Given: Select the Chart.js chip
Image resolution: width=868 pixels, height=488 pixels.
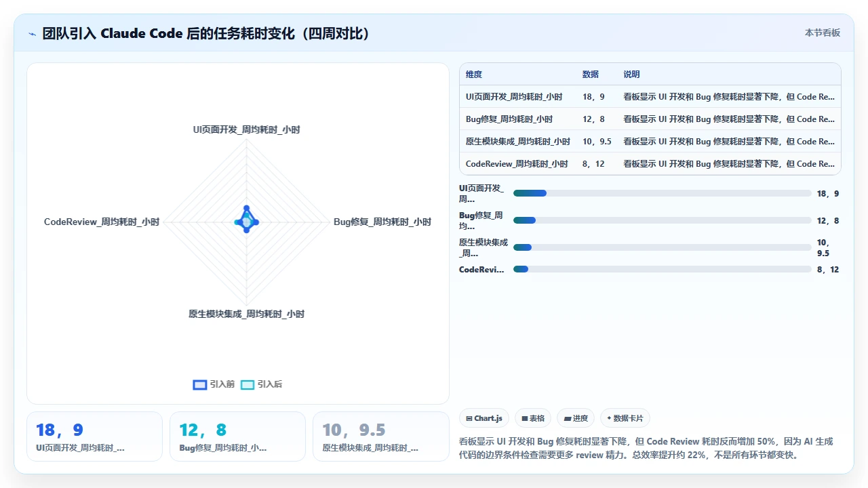Looking at the screenshot, I should click(484, 418).
